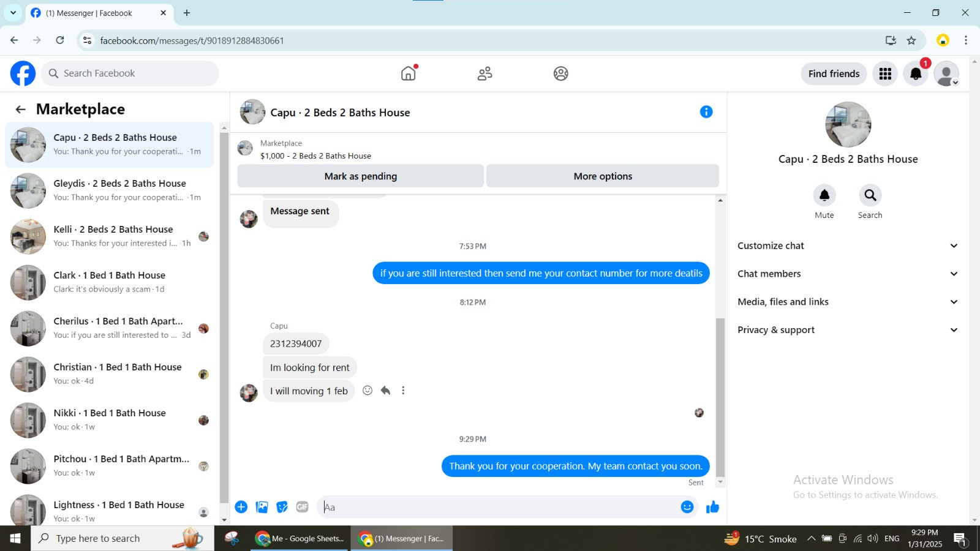Open the Groups icon in top navigation
The image size is (980, 551).
tap(560, 73)
